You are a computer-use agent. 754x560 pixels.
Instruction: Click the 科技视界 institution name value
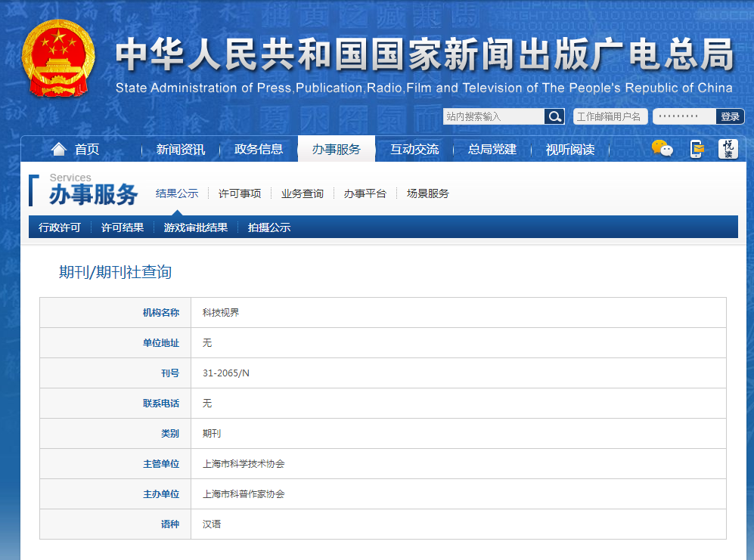coord(221,312)
